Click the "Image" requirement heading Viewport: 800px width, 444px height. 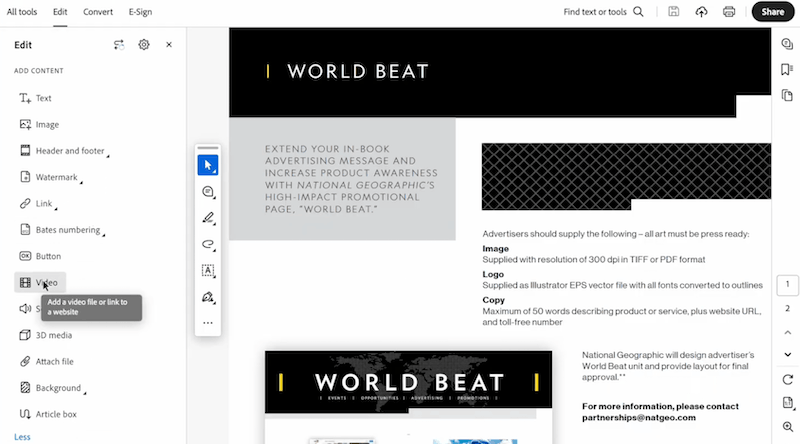pyautogui.click(x=495, y=249)
